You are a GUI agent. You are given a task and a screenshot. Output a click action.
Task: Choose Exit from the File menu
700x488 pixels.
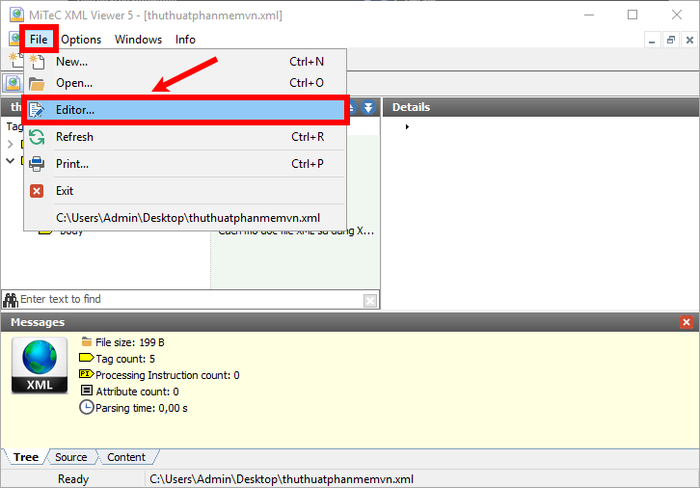click(185, 191)
